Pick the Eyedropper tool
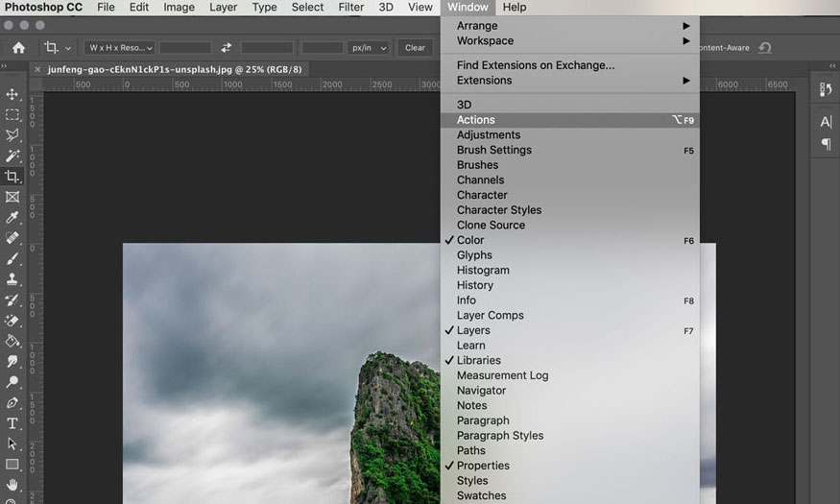This screenshot has width=840, height=504. (12, 218)
